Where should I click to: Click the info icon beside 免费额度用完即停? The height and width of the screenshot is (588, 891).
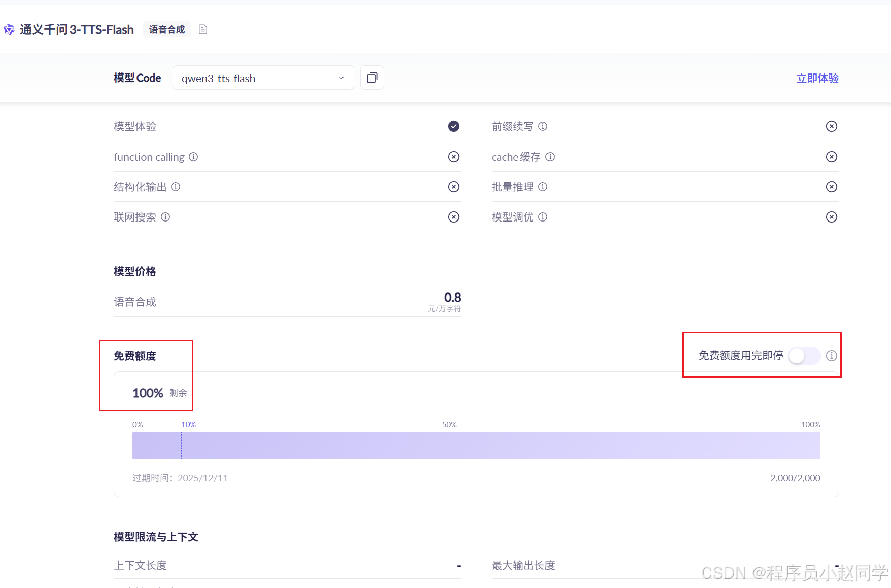831,356
